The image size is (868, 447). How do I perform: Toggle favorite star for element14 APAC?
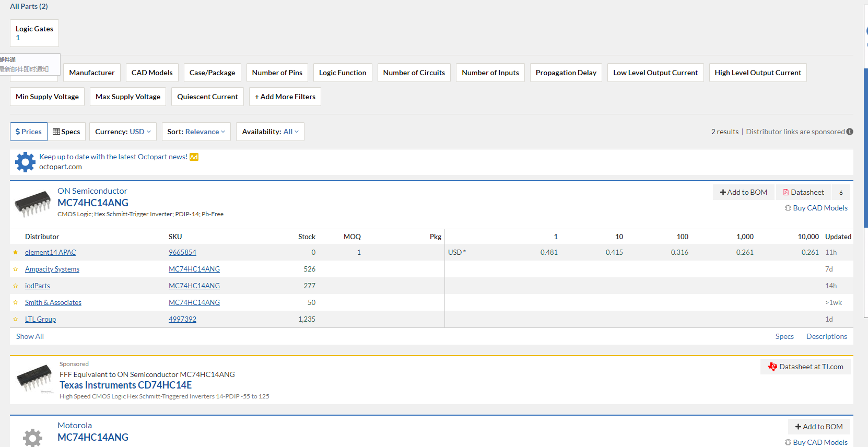click(16, 252)
